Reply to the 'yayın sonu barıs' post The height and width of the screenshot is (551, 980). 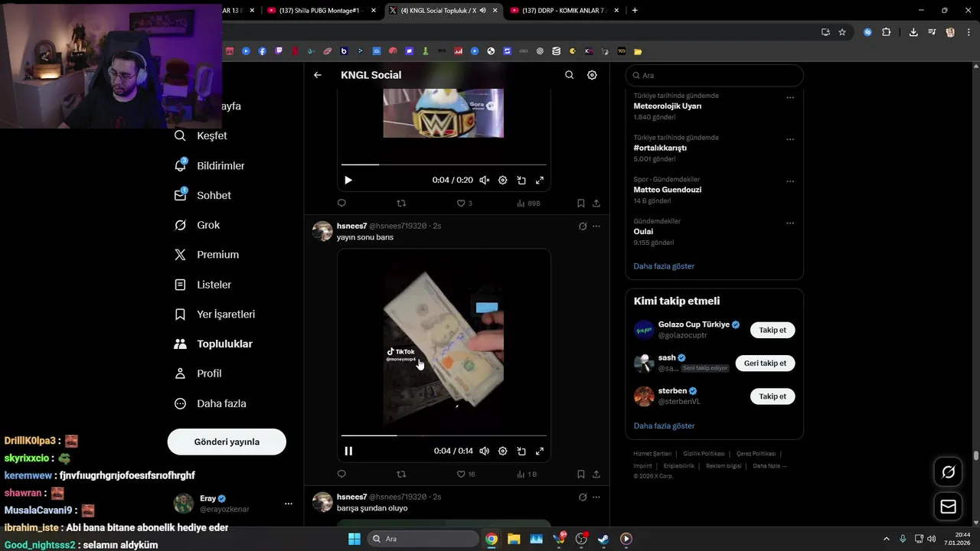tap(341, 474)
